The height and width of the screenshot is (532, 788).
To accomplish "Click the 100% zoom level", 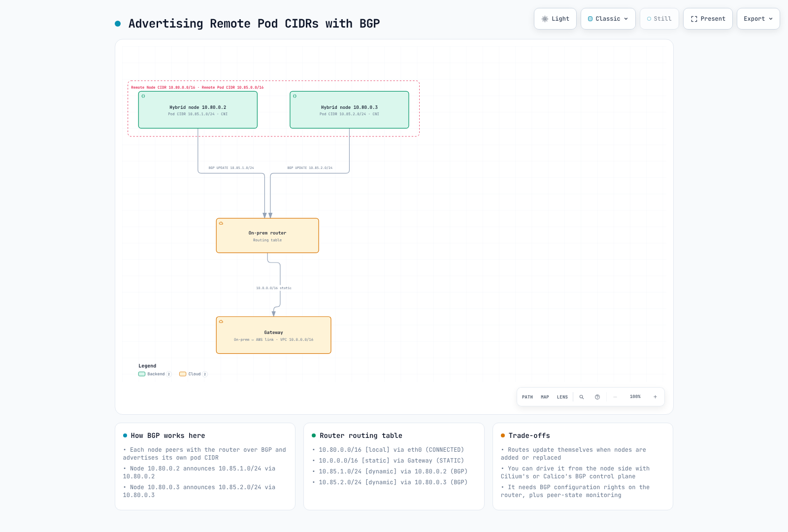I will tap(635, 397).
